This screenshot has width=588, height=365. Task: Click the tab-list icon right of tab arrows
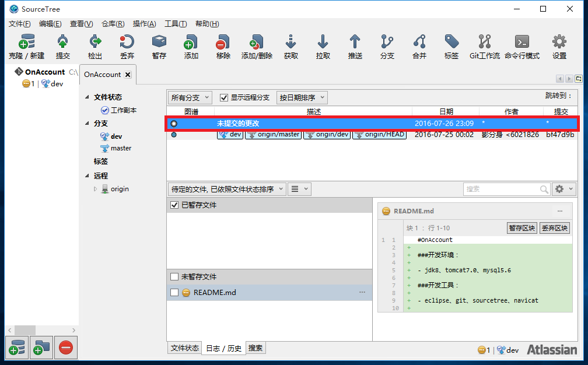pos(579,79)
